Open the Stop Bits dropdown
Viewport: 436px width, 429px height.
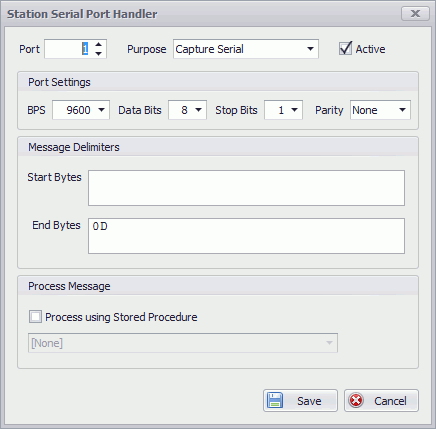tap(284, 110)
